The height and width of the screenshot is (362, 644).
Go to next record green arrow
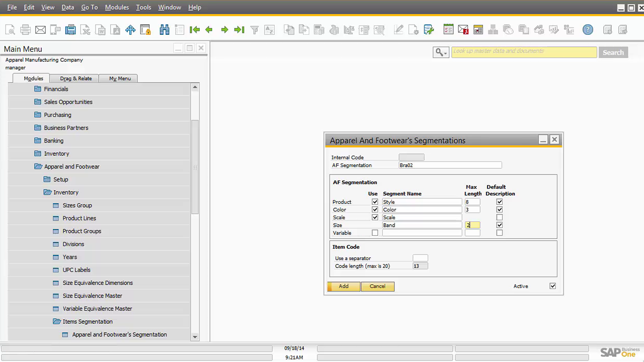coord(224,30)
